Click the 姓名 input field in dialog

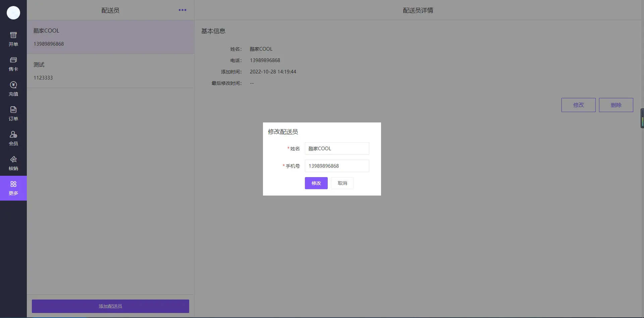coord(337,149)
